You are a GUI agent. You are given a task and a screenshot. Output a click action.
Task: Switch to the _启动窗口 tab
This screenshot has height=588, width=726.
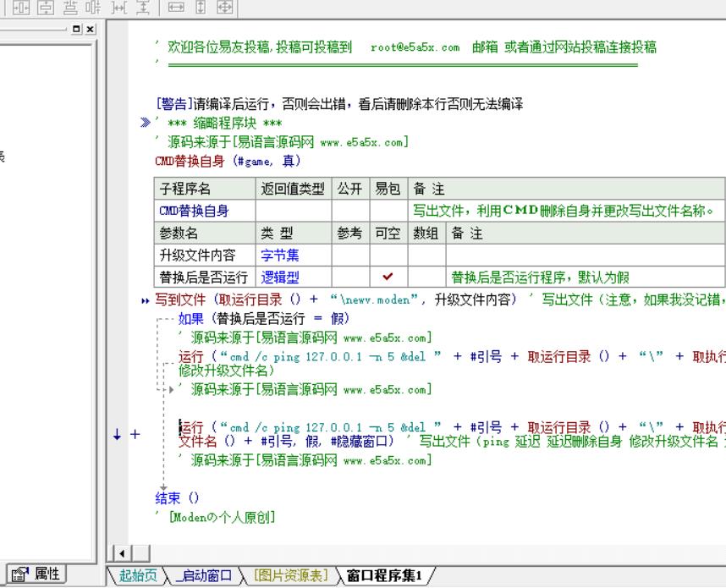coord(204,575)
